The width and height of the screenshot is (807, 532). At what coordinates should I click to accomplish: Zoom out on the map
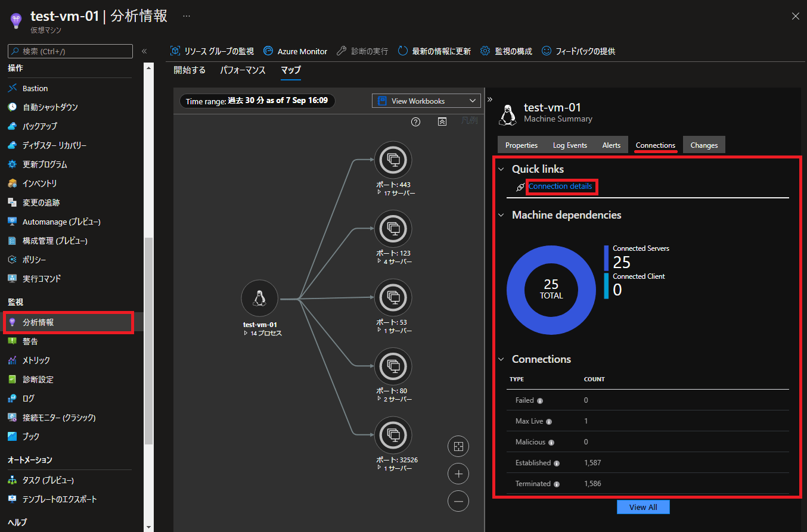pos(458,501)
